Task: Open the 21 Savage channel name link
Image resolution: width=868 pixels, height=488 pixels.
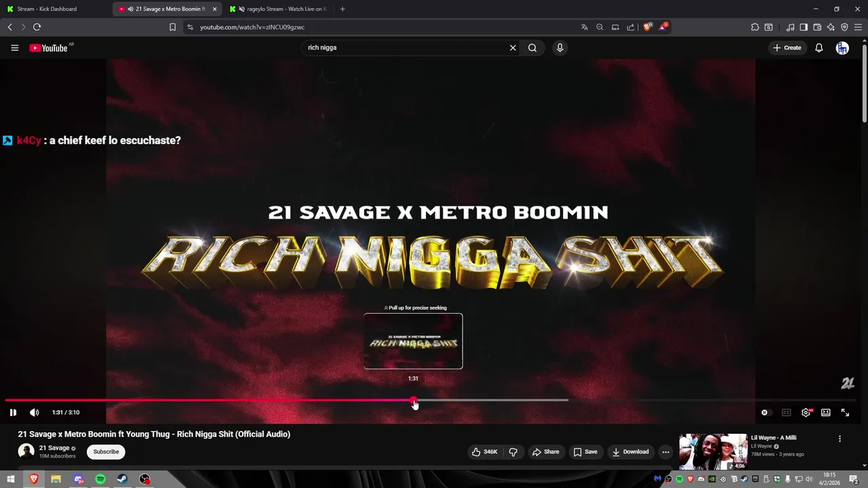Action: pyautogui.click(x=54, y=448)
